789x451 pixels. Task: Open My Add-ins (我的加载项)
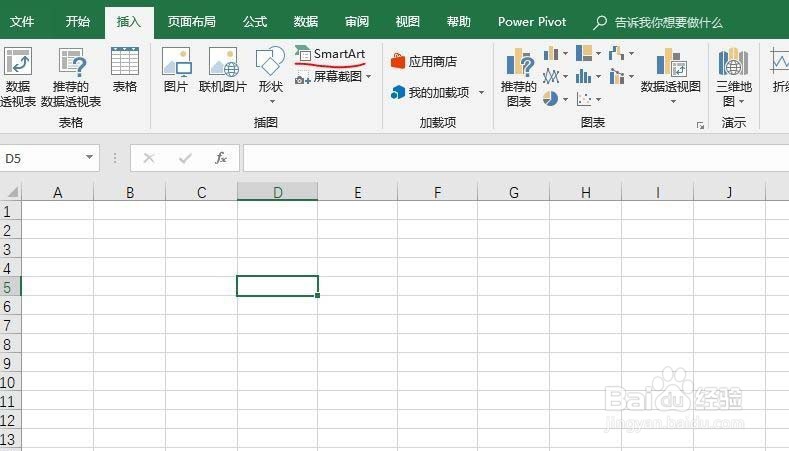(437, 92)
